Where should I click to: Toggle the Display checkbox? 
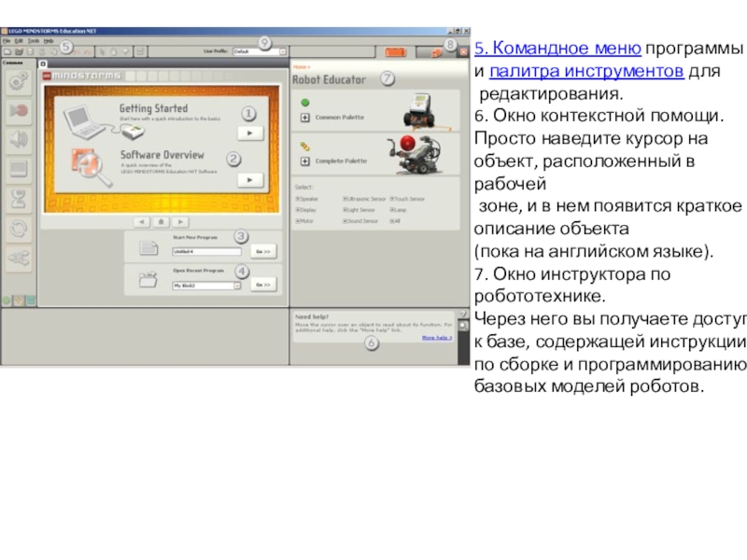pyautogui.click(x=298, y=210)
